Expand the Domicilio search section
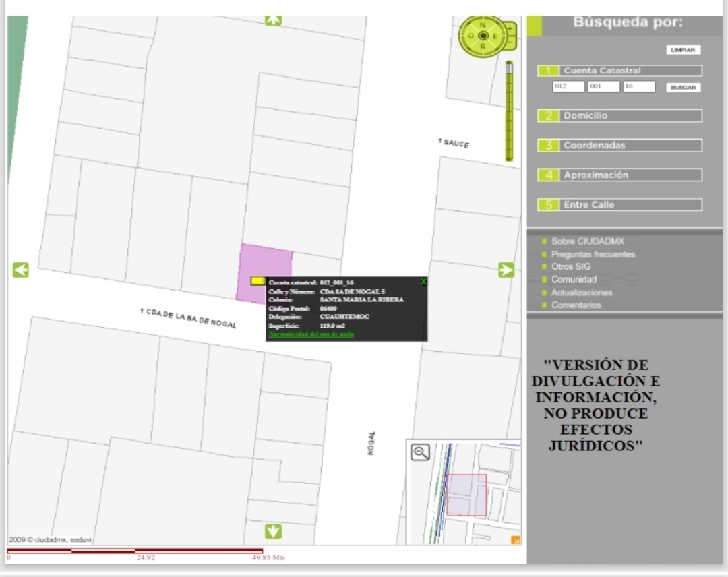This screenshot has width=728, height=577. (x=619, y=116)
